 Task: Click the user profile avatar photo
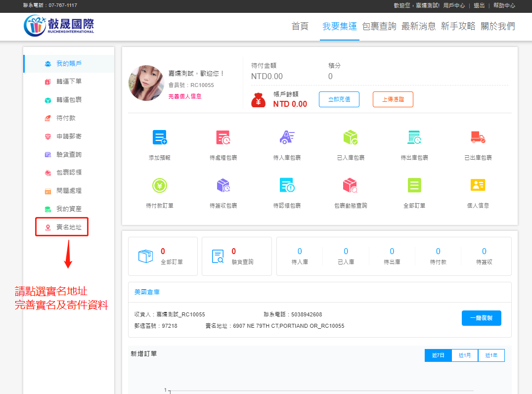146,83
